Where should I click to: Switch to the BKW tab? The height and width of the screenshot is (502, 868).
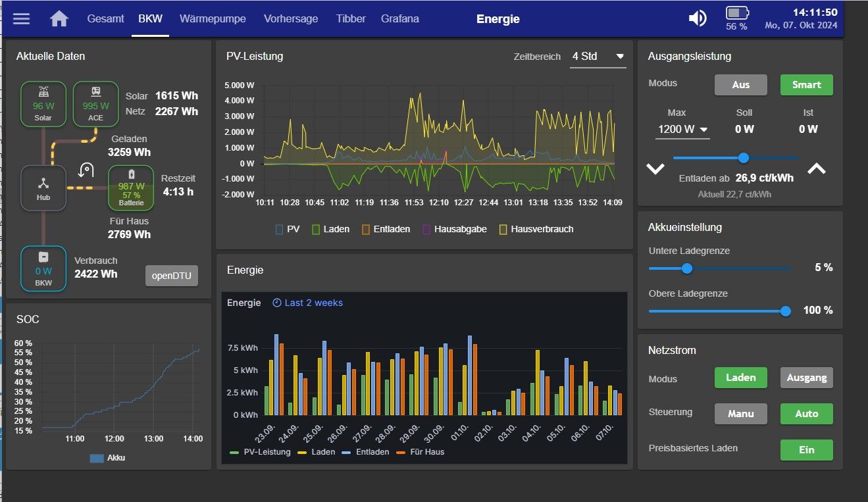tap(151, 18)
